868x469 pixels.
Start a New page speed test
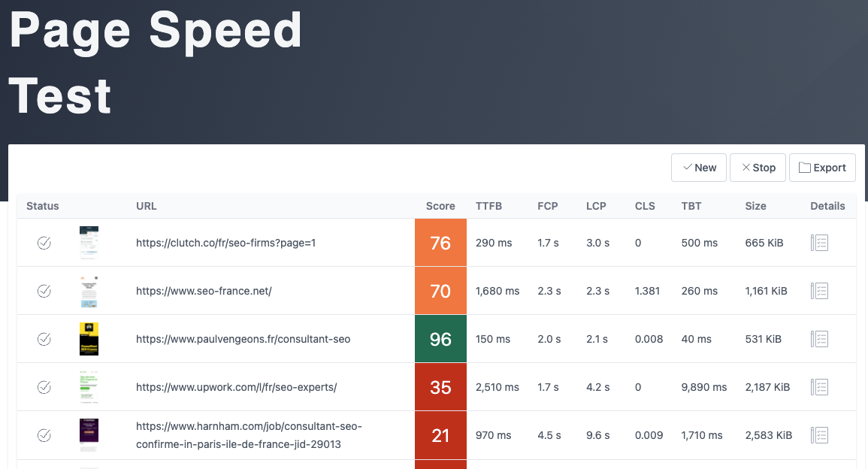pos(699,168)
